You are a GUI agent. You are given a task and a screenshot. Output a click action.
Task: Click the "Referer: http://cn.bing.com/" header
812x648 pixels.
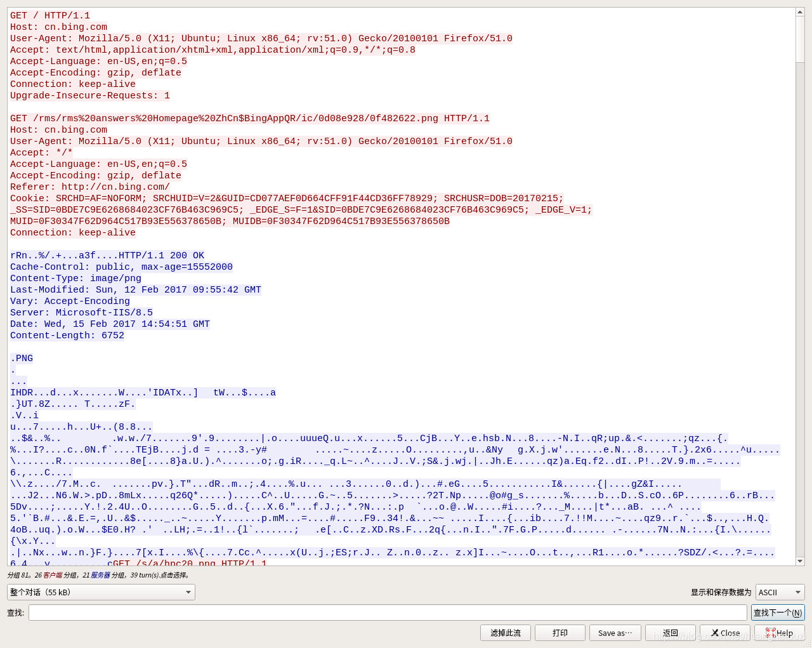[90, 187]
